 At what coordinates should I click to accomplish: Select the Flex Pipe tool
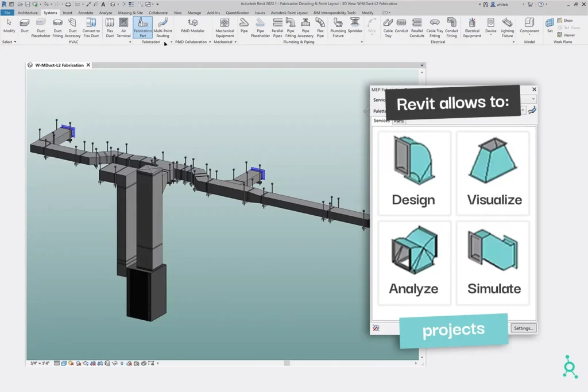click(x=320, y=28)
